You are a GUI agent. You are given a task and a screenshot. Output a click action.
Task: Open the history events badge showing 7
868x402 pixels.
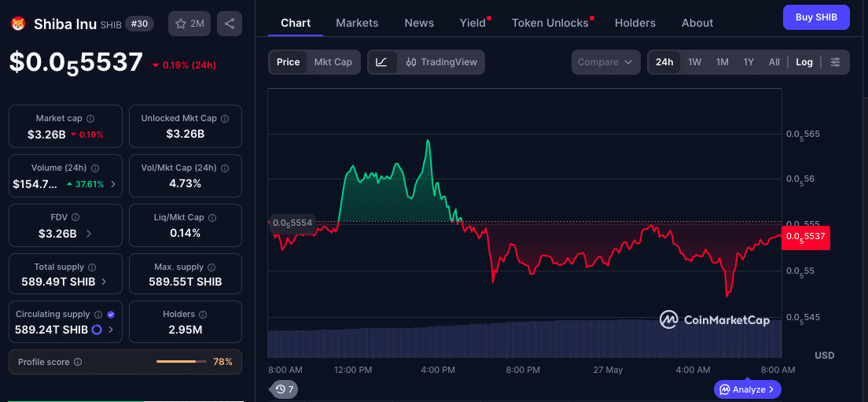tap(285, 389)
